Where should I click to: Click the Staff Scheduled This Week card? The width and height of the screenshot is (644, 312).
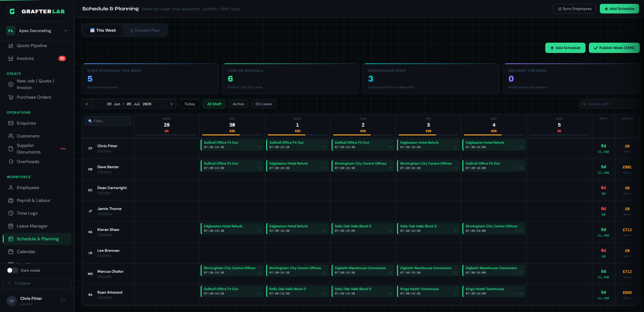coord(150,79)
